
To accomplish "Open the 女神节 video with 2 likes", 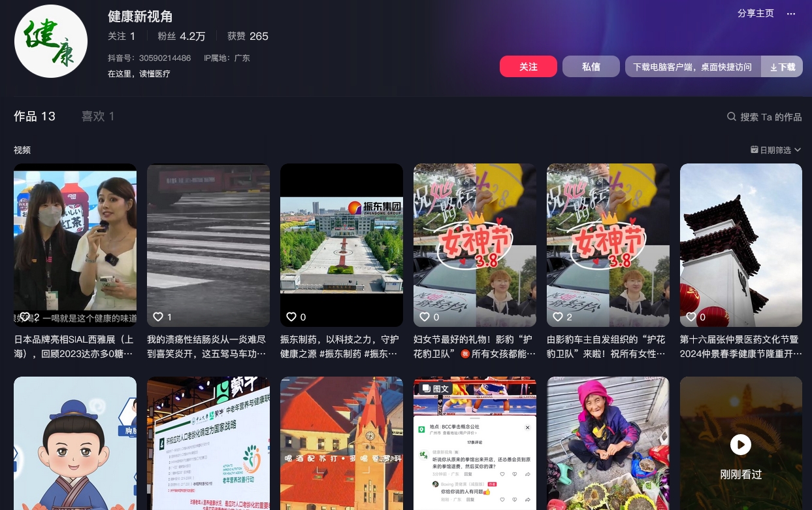I will 608,245.
